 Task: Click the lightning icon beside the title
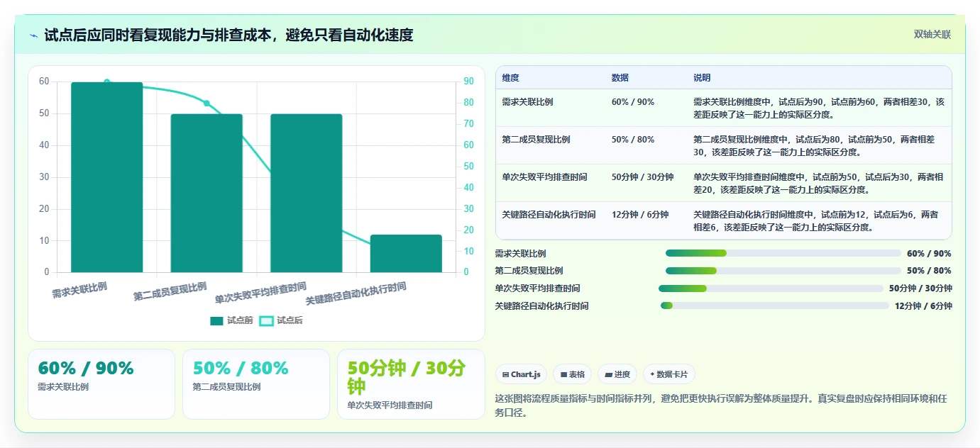click(34, 35)
